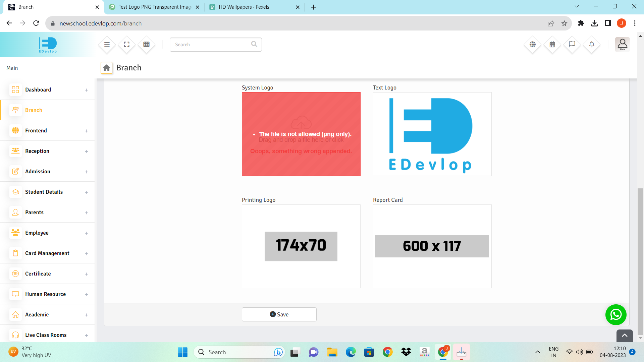This screenshot has width=644, height=362.
Task: Expand the Dashboard sidebar menu
Action: pyautogui.click(x=87, y=90)
